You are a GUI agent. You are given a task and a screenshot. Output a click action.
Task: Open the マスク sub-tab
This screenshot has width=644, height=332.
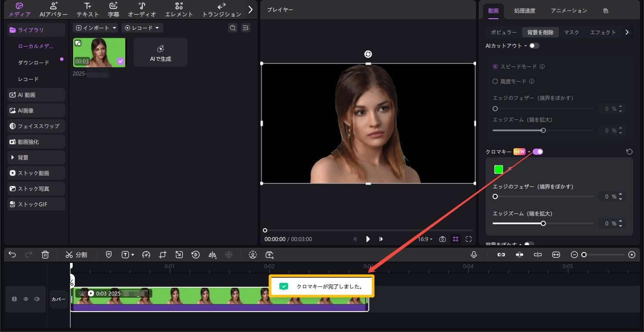click(x=571, y=32)
